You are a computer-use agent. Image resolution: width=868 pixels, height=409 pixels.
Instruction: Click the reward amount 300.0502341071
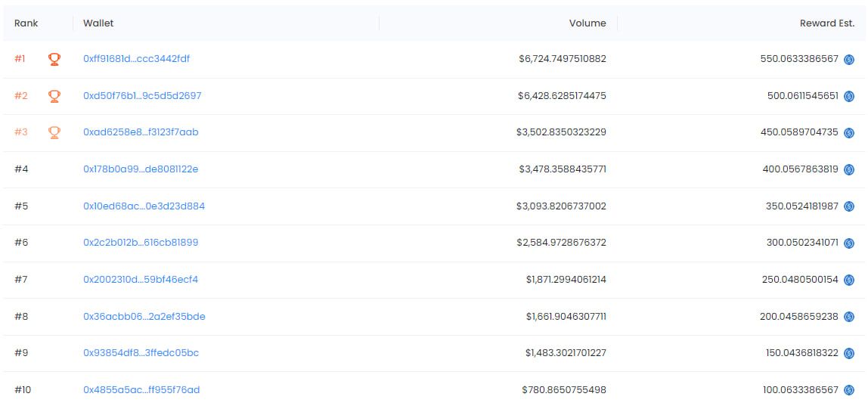click(x=801, y=243)
